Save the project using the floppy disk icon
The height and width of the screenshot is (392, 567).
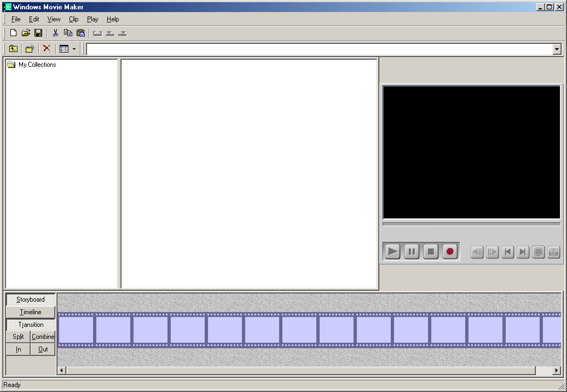[x=38, y=33]
